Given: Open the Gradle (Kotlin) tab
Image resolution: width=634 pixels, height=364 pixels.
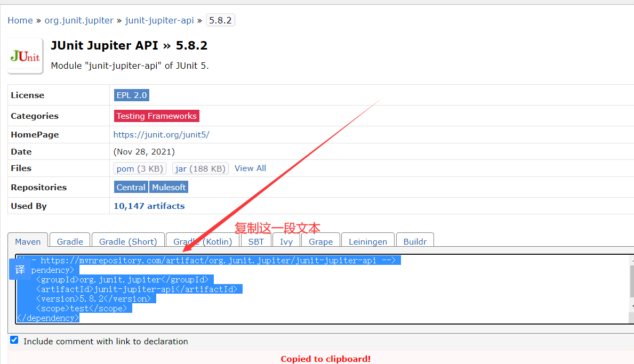Looking at the screenshot, I should (x=203, y=241).
